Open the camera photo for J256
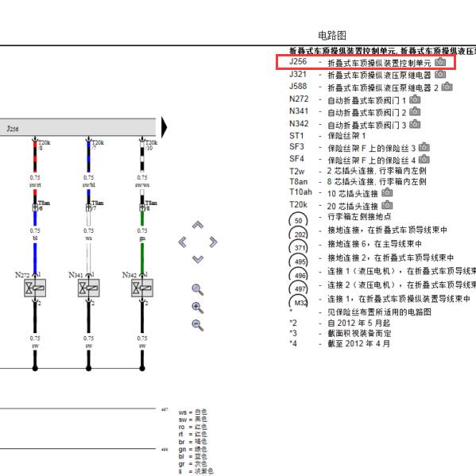 click(x=440, y=62)
